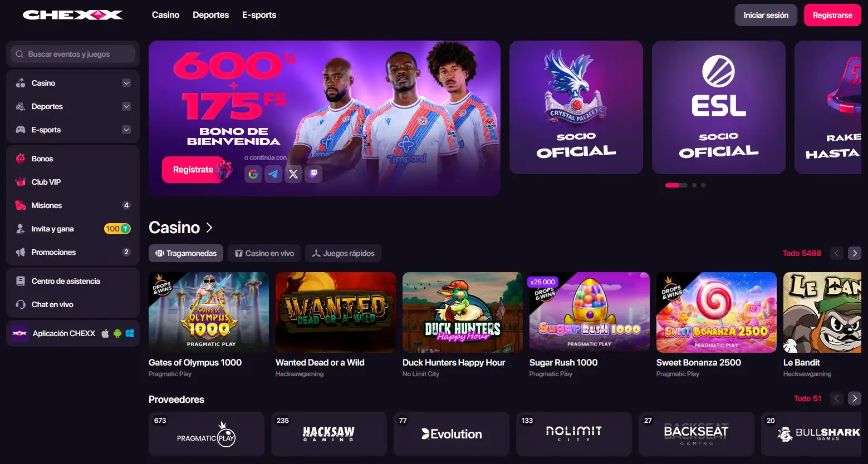Continue with the X (Twitter) icon
The width and height of the screenshot is (868, 464).
coord(293,174)
